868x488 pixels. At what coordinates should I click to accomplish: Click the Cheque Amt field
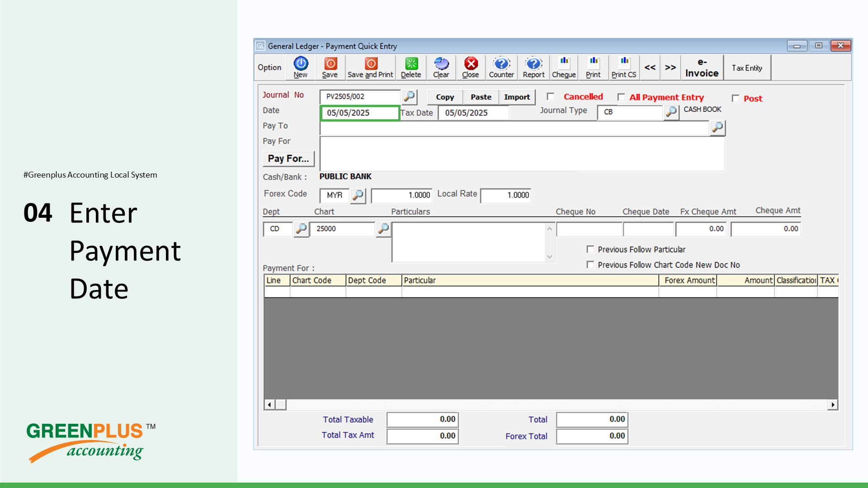(x=766, y=229)
